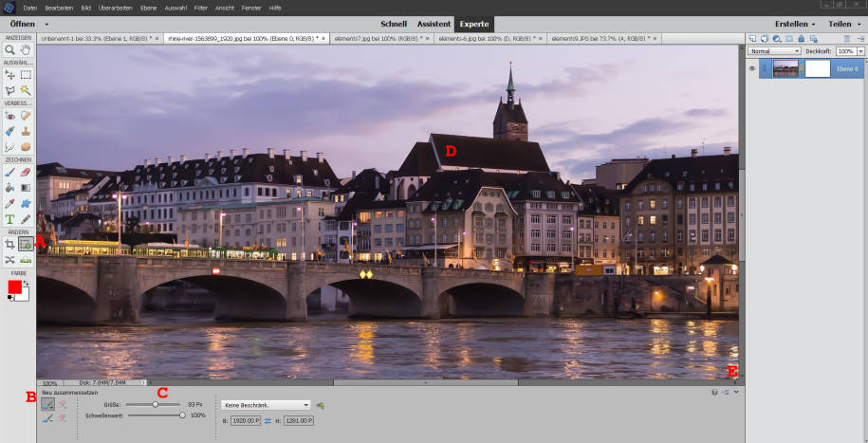Image resolution: width=868 pixels, height=443 pixels.
Task: Expand the Keine Beschränk. preset dropdown
Action: point(268,405)
